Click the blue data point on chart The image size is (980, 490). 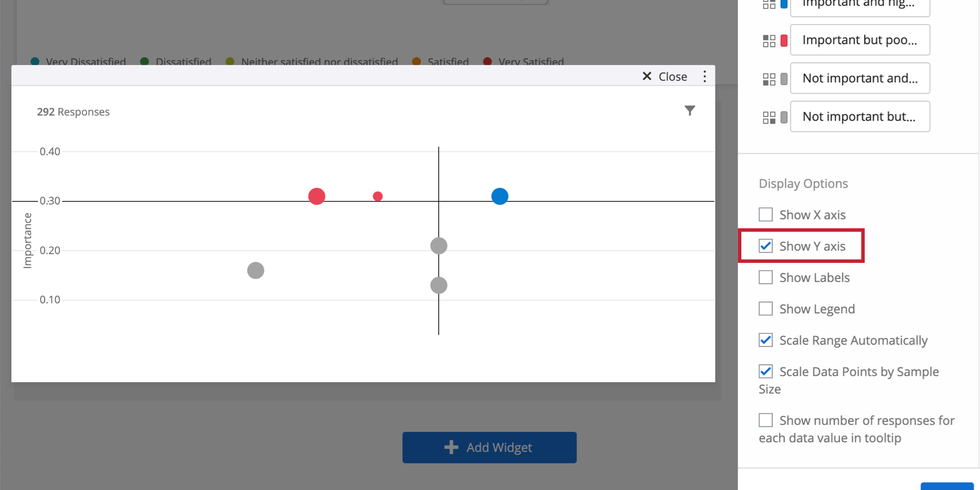(x=500, y=197)
